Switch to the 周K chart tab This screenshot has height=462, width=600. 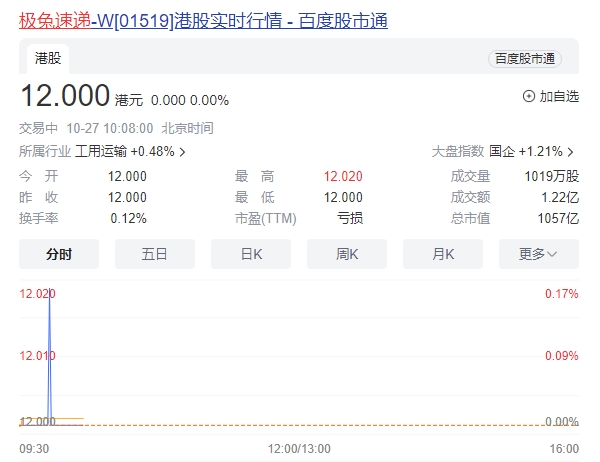[x=347, y=254]
